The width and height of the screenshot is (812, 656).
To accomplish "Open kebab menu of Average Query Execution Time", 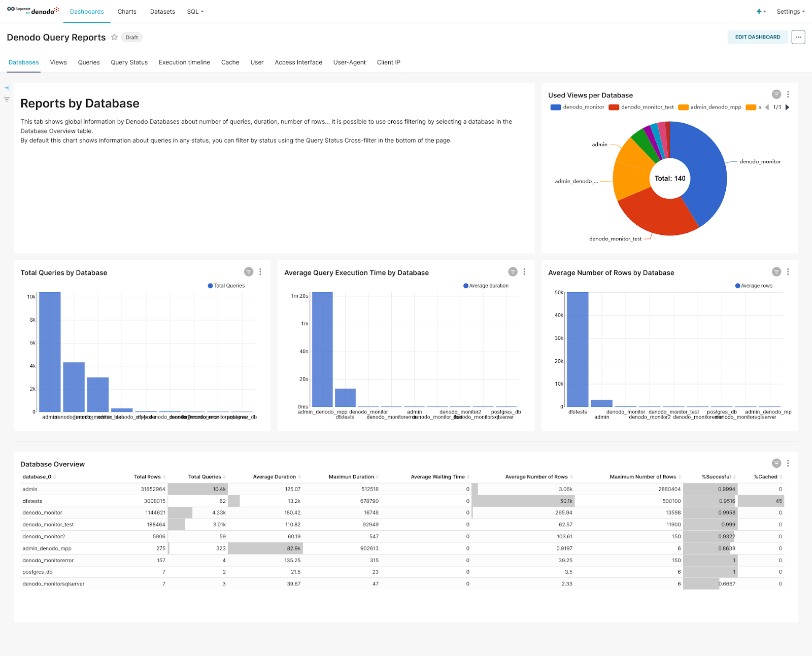I will pyautogui.click(x=524, y=272).
